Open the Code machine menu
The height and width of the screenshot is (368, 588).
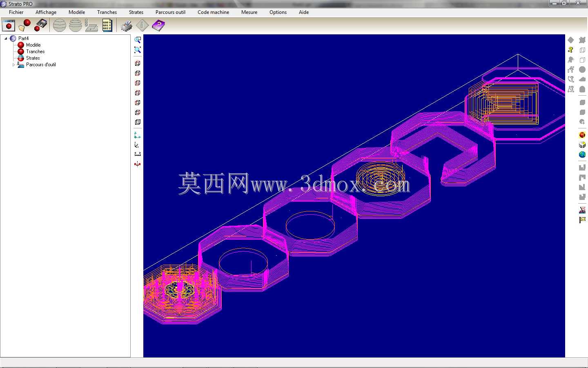click(x=213, y=12)
